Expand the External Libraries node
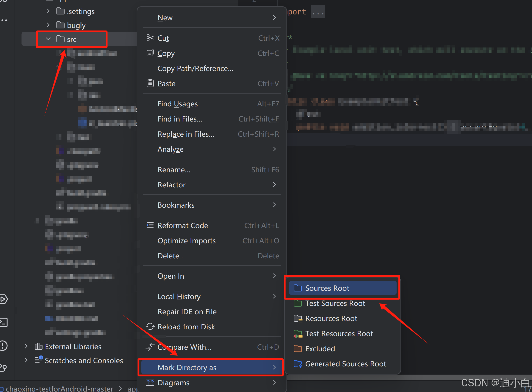This screenshot has height=392, width=532. coord(26,346)
